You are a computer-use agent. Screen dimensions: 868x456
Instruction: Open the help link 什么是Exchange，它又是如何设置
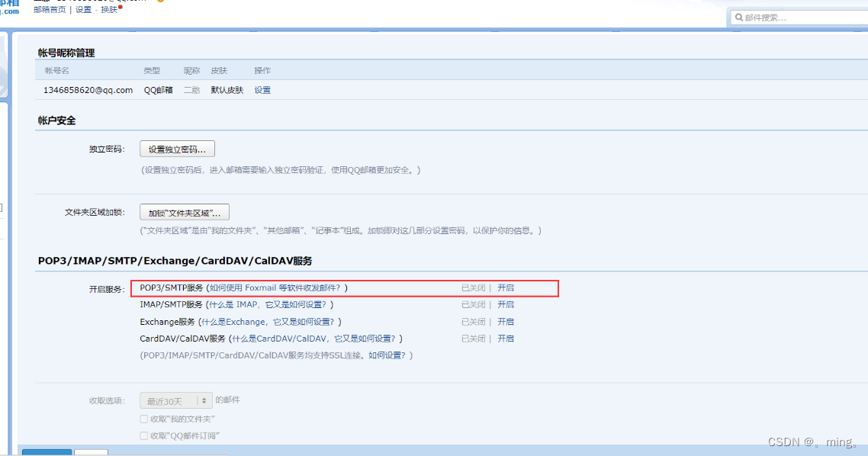coord(268,322)
